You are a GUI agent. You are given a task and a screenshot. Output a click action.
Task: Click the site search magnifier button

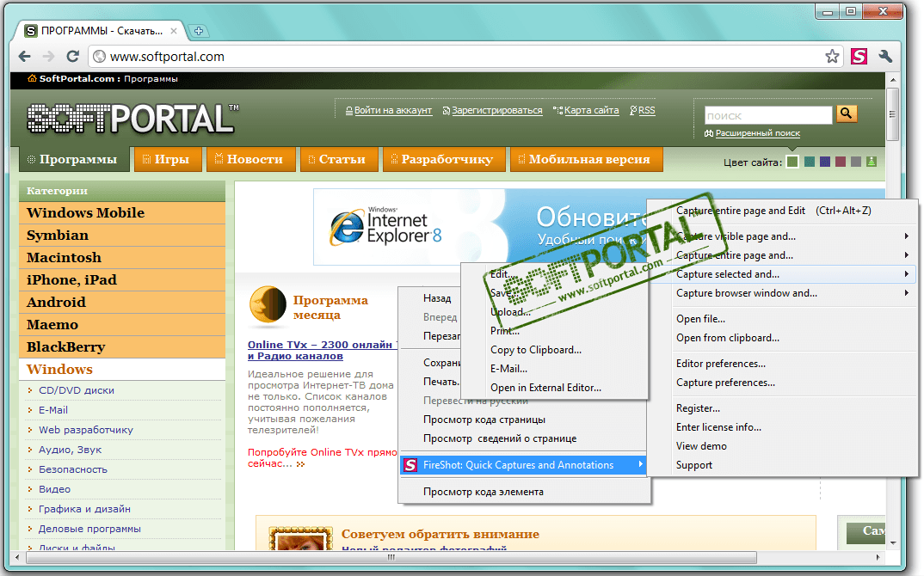click(x=847, y=113)
